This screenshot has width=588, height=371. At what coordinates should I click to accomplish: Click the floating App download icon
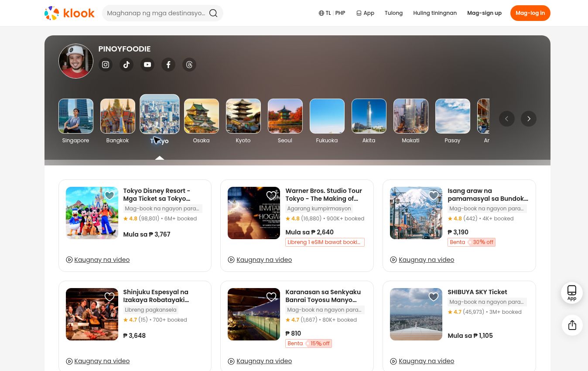[572, 293]
